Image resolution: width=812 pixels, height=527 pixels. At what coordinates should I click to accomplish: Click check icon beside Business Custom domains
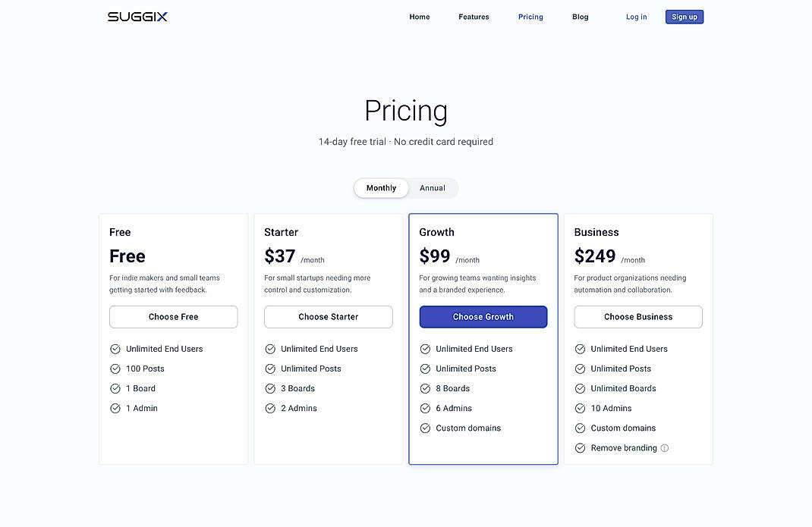pyautogui.click(x=580, y=428)
